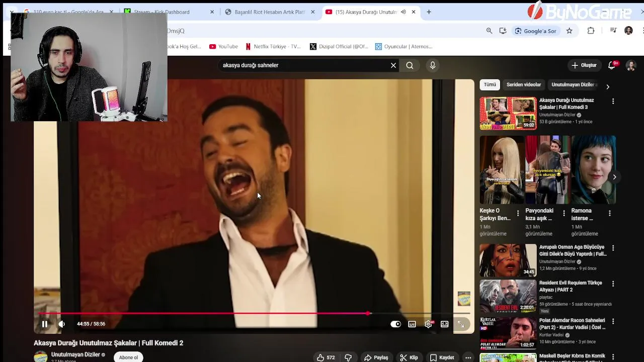Create a clip with Klip button
The image size is (644, 362).
[x=409, y=357]
